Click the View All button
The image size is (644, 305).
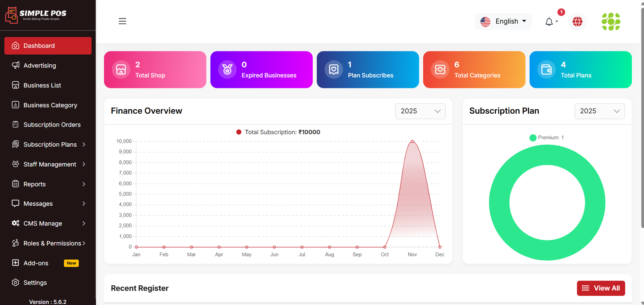(x=601, y=288)
